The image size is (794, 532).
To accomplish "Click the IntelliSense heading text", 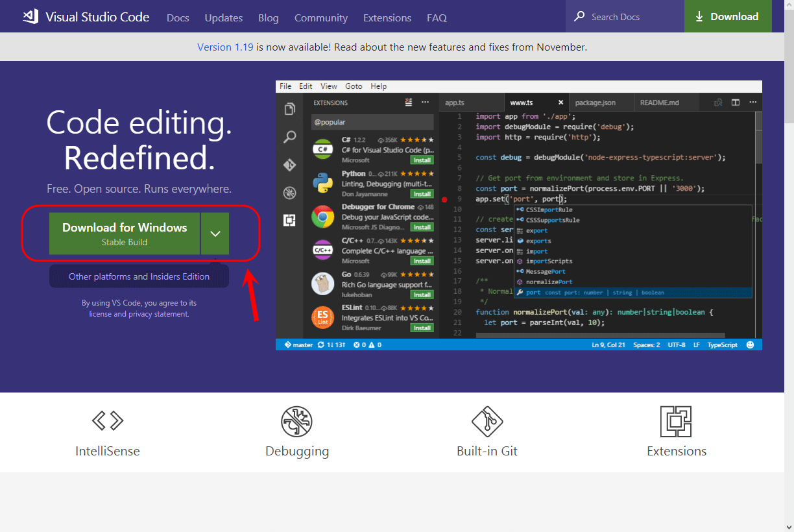I will [108, 451].
